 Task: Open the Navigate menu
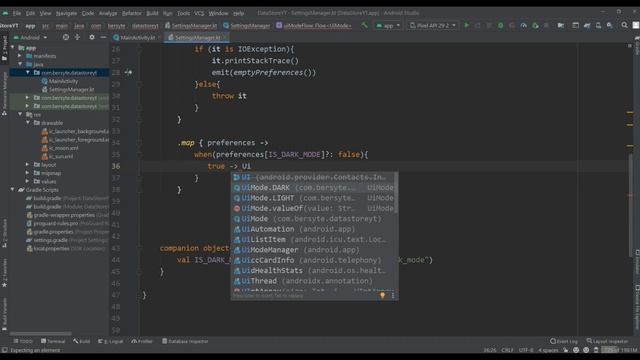pyautogui.click(x=66, y=13)
